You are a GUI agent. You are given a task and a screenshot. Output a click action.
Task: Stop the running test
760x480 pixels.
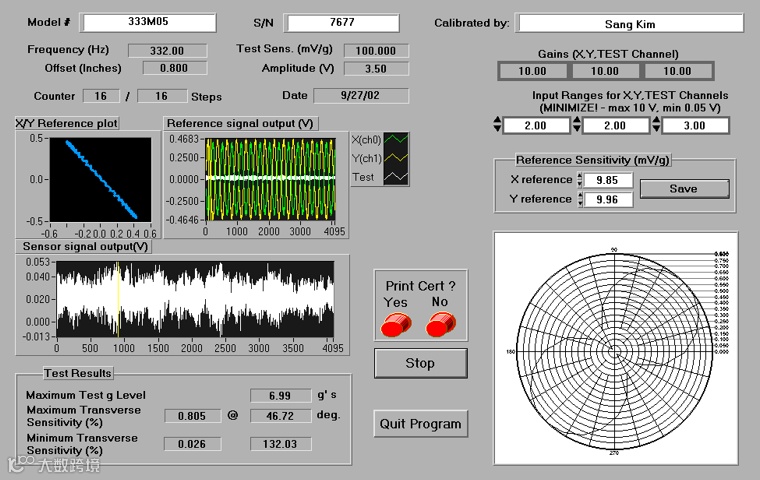click(420, 363)
